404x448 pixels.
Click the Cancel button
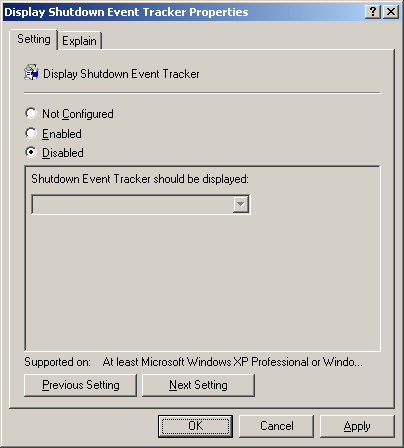(276, 426)
